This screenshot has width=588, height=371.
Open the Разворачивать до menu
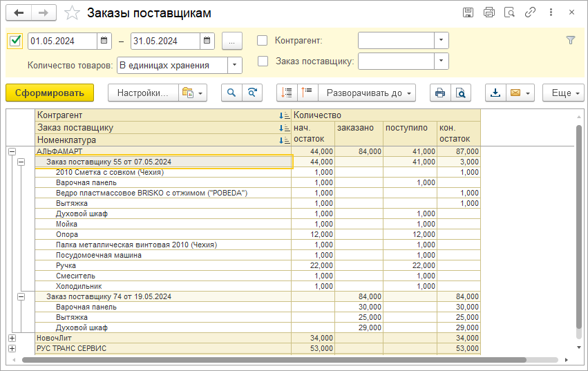(x=367, y=93)
